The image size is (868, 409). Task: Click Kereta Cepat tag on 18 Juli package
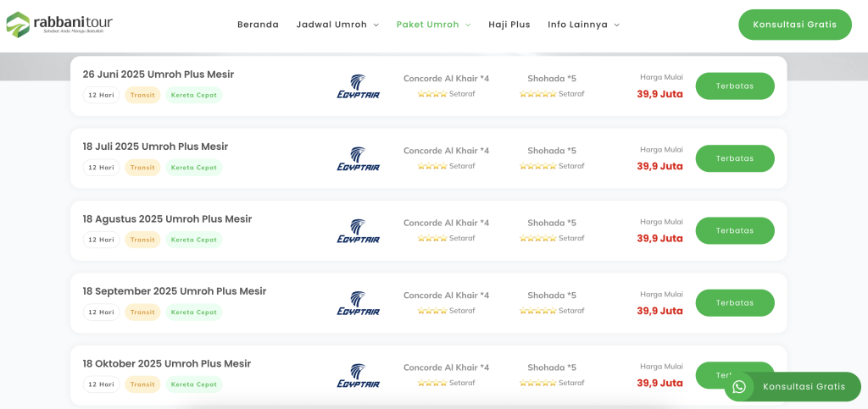point(194,168)
